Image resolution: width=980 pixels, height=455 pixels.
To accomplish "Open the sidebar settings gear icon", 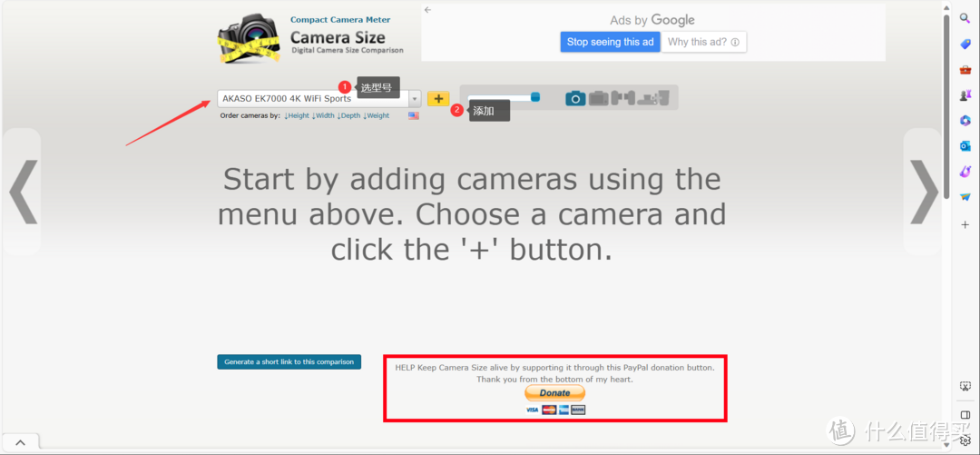I will (965, 440).
